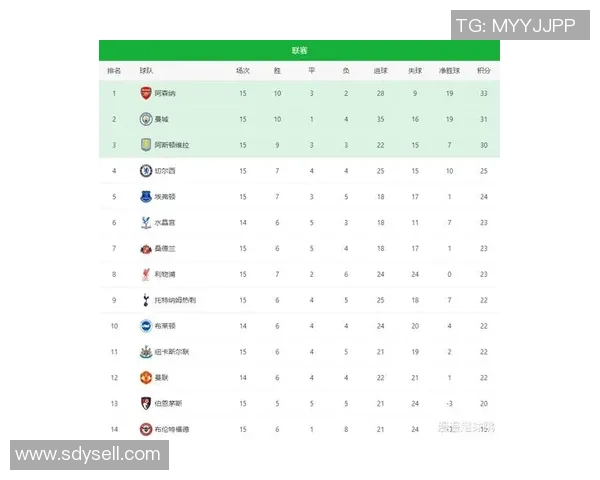Screen dimensions: 600x480
Task: Sort by the 净胜球 column header
Action: pos(449,71)
